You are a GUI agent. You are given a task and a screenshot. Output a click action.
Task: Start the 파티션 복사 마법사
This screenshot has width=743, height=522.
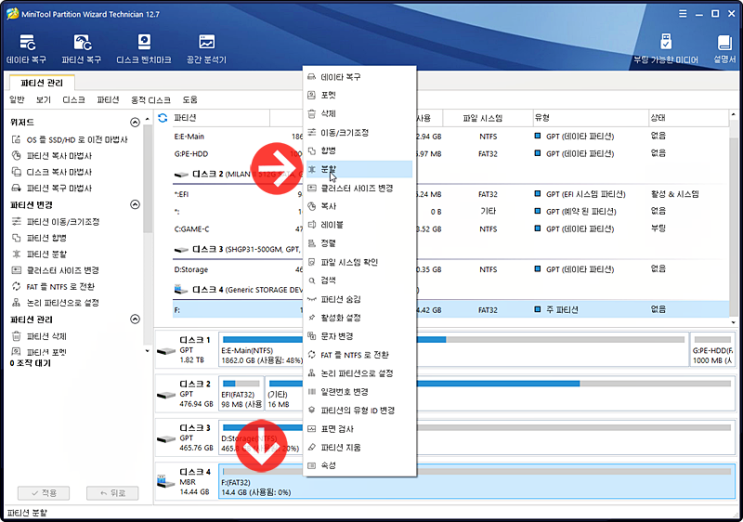(52, 156)
